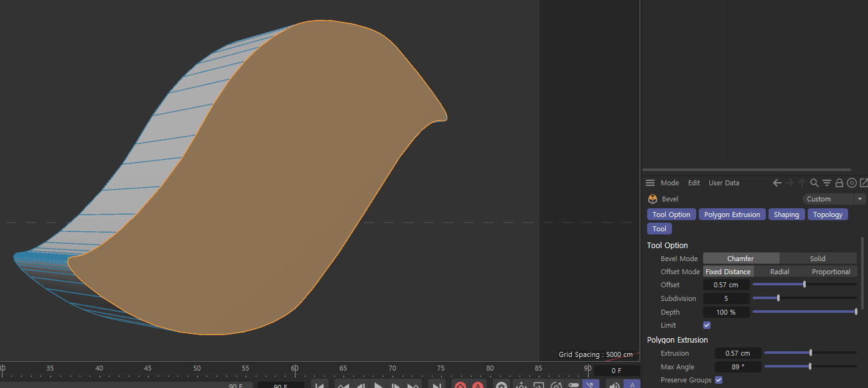Open the User Data menu
Image resolution: width=868 pixels, height=388 pixels.
tap(724, 183)
